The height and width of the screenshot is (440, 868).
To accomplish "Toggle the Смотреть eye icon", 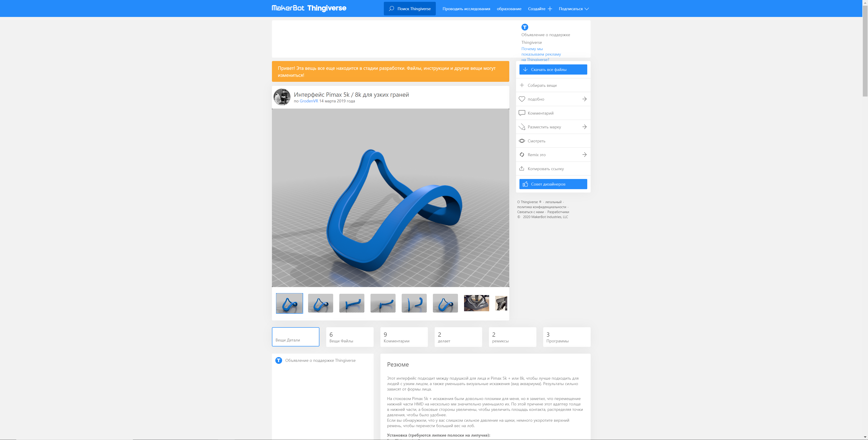I will point(522,141).
